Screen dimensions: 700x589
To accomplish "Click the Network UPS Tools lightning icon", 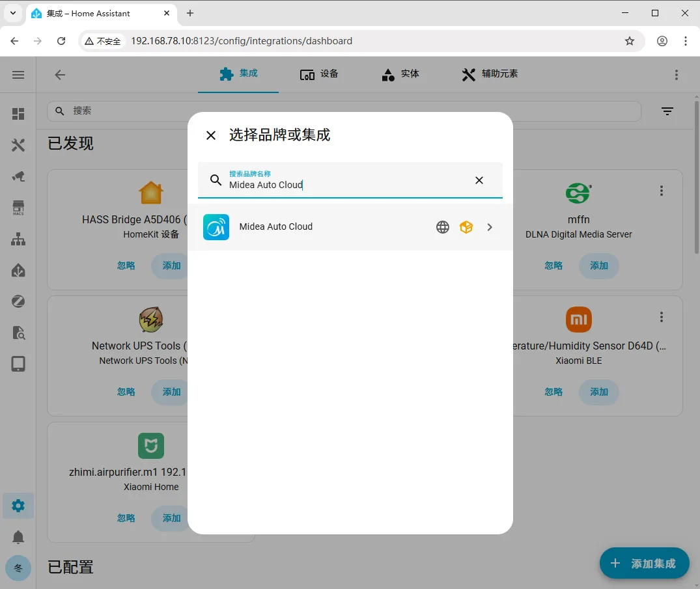I will coord(151,320).
